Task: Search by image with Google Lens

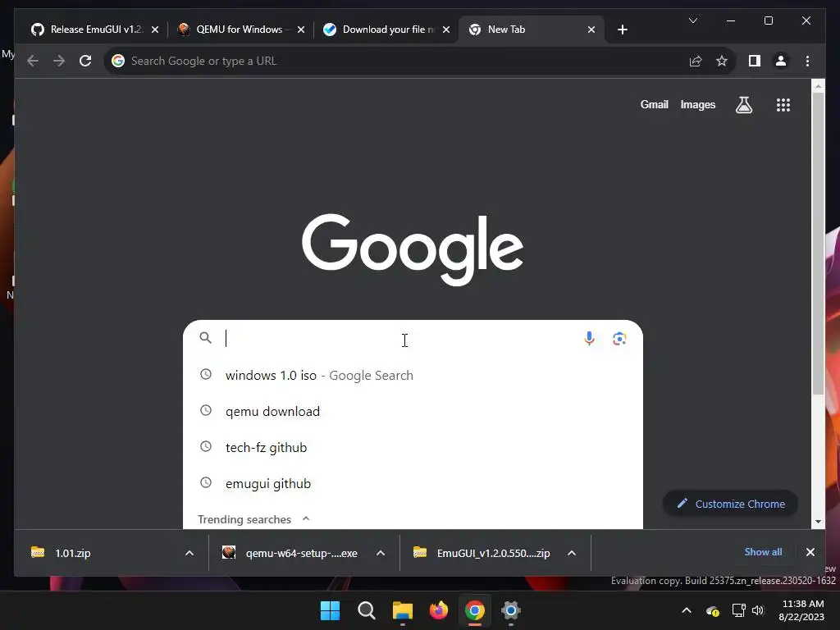Action: pyautogui.click(x=619, y=338)
